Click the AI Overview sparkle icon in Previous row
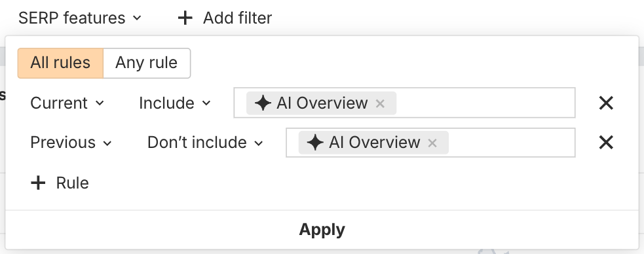 point(315,143)
